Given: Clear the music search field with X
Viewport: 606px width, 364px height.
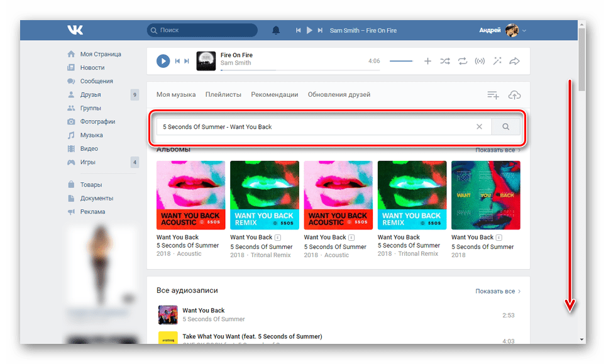Looking at the screenshot, I should pos(479,127).
